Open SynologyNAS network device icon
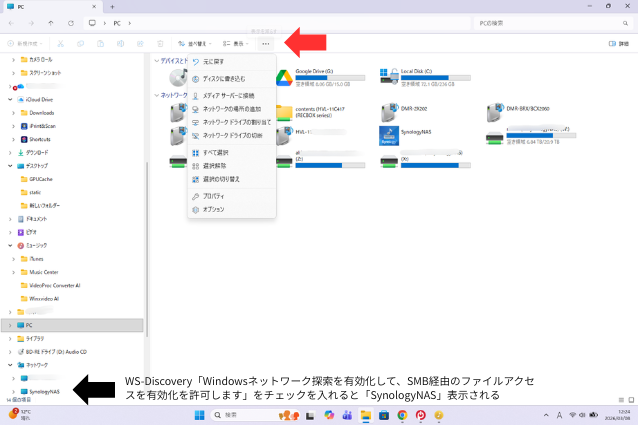Viewport: 640px width, 425px height. [x=391, y=136]
